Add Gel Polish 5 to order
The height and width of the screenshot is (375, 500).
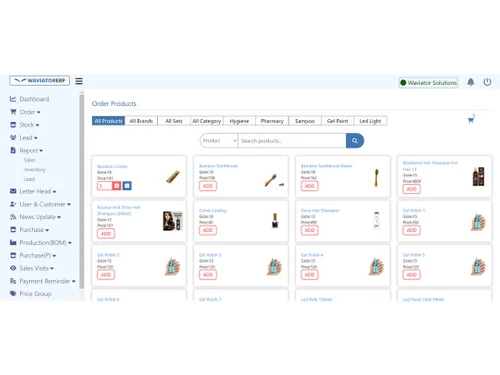[x=412, y=275]
